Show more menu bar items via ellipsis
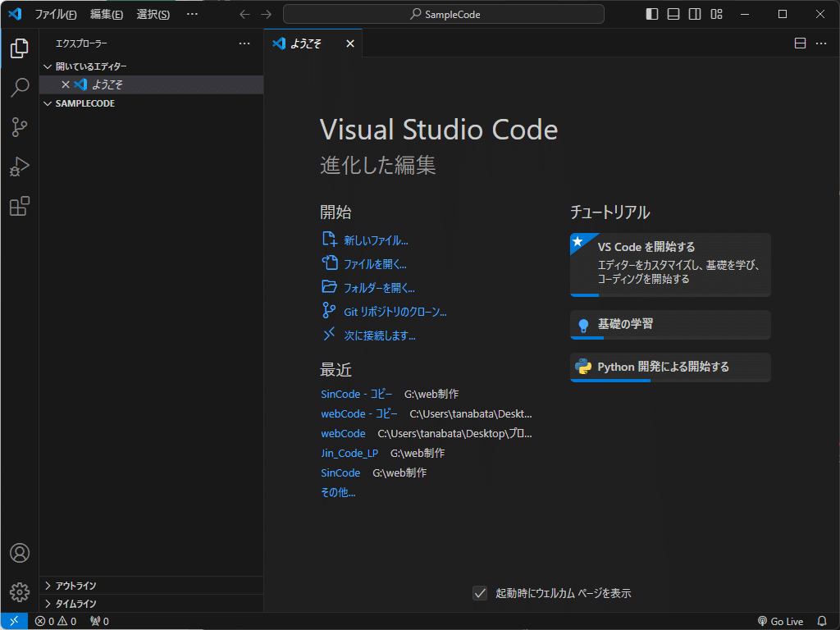 192,14
